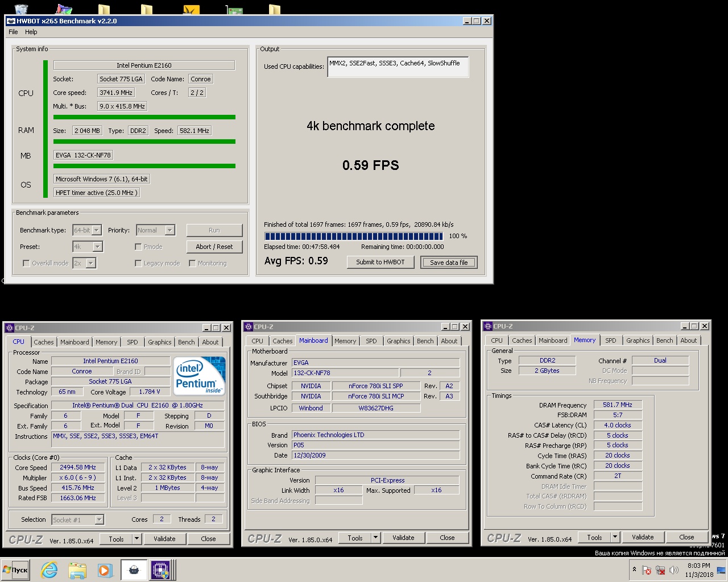This screenshot has width=728, height=582.
Task: Click LPCIO chip value W83627DHG
Action: [x=376, y=408]
